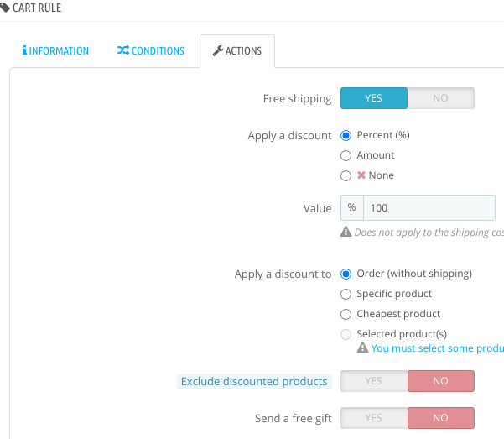Choose None for Apply a discount

(346, 175)
